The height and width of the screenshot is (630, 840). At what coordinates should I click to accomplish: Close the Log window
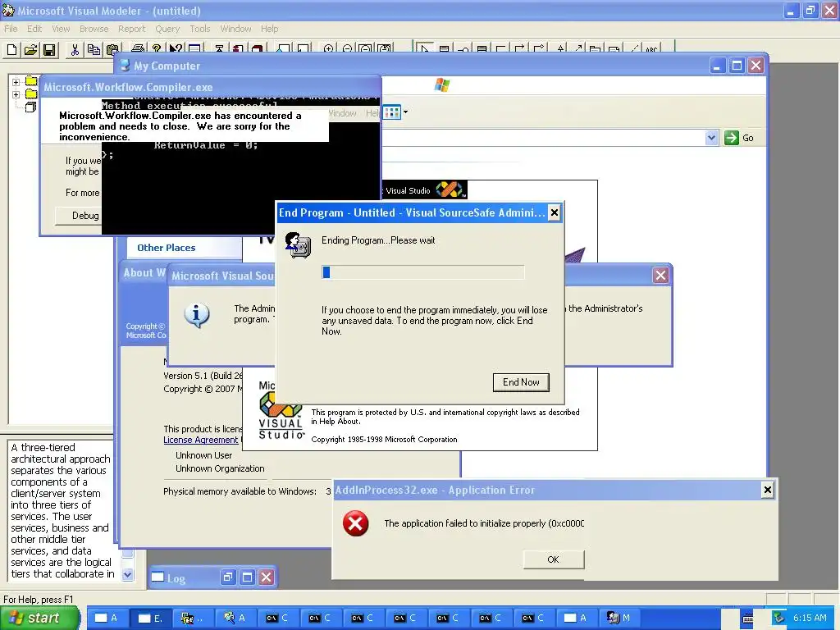[267, 577]
